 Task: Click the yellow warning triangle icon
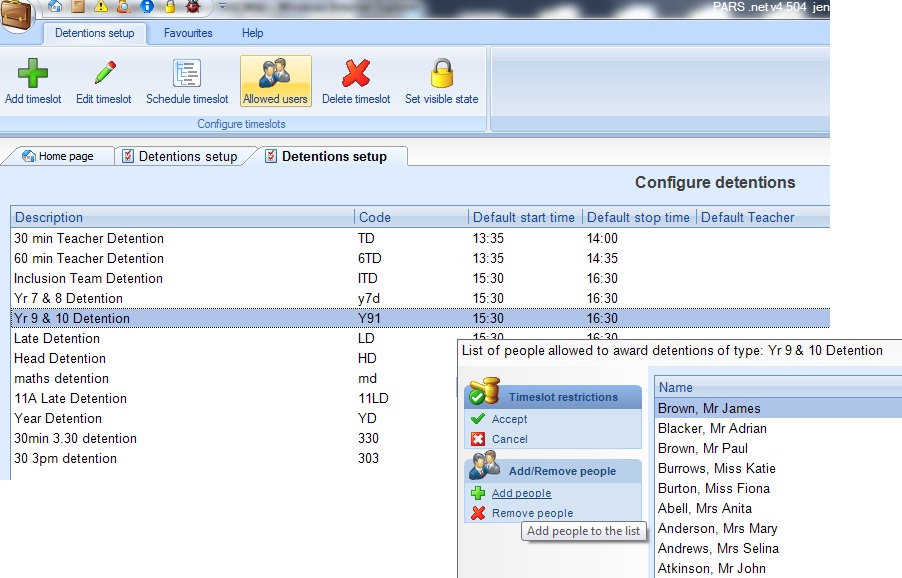[x=101, y=7]
